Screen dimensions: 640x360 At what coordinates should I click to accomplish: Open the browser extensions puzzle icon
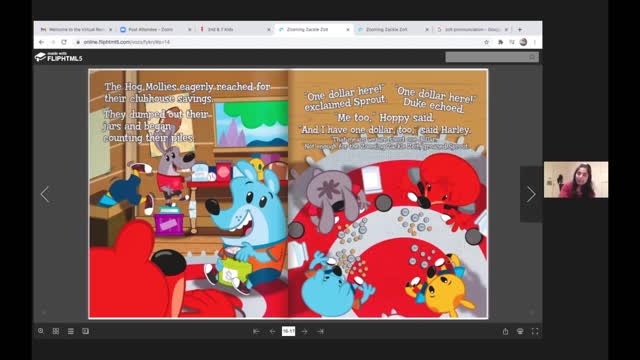point(500,42)
